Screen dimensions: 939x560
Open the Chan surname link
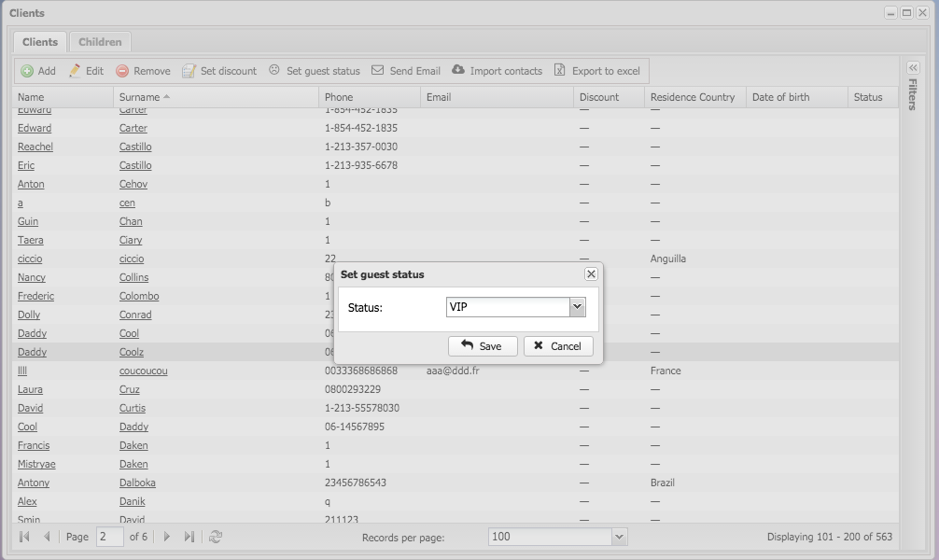point(131,221)
